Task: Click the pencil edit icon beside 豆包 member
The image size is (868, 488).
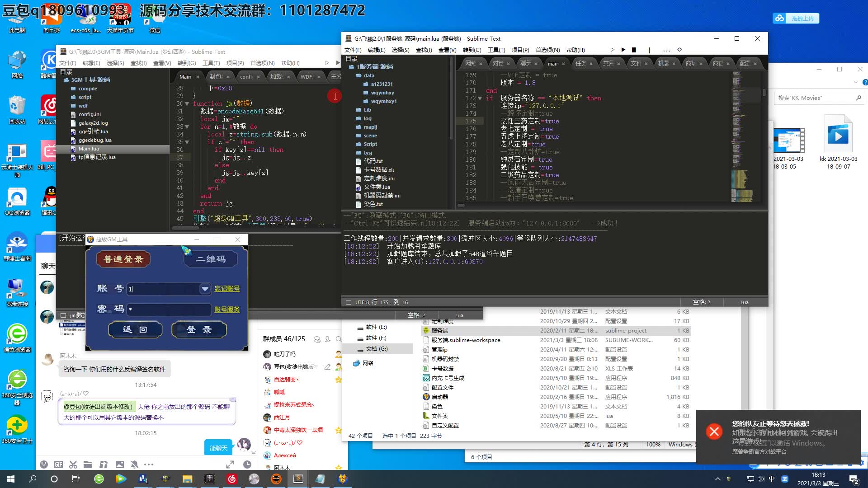Action: point(327,367)
